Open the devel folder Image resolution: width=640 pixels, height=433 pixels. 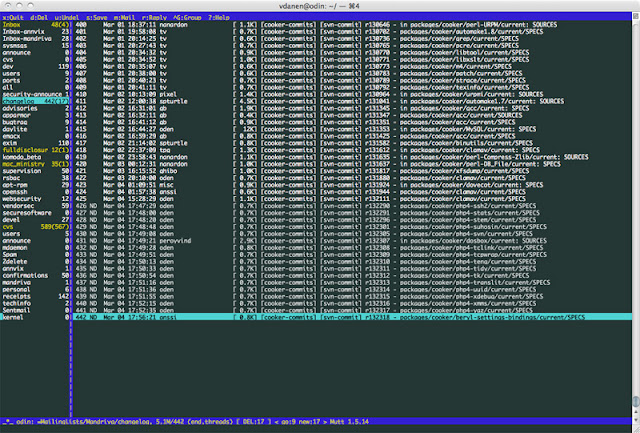click(35, 220)
